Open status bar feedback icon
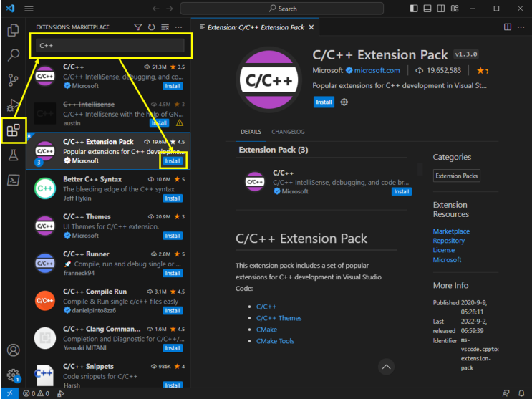Viewport: 532px width, 399px height. click(506, 393)
